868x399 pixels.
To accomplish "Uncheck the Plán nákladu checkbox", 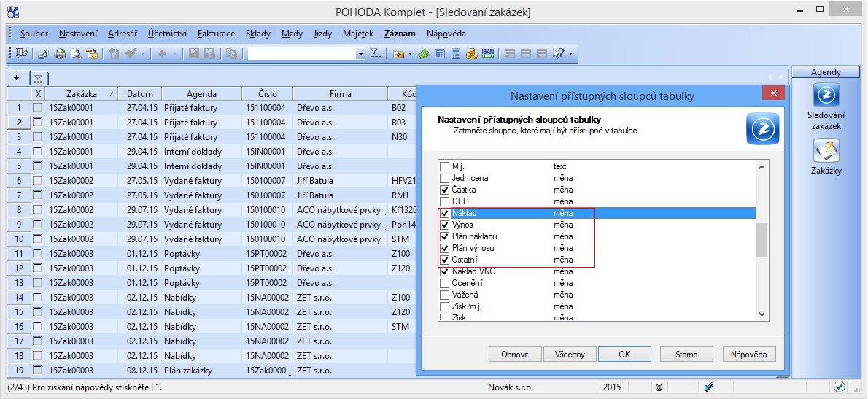I will point(444,237).
